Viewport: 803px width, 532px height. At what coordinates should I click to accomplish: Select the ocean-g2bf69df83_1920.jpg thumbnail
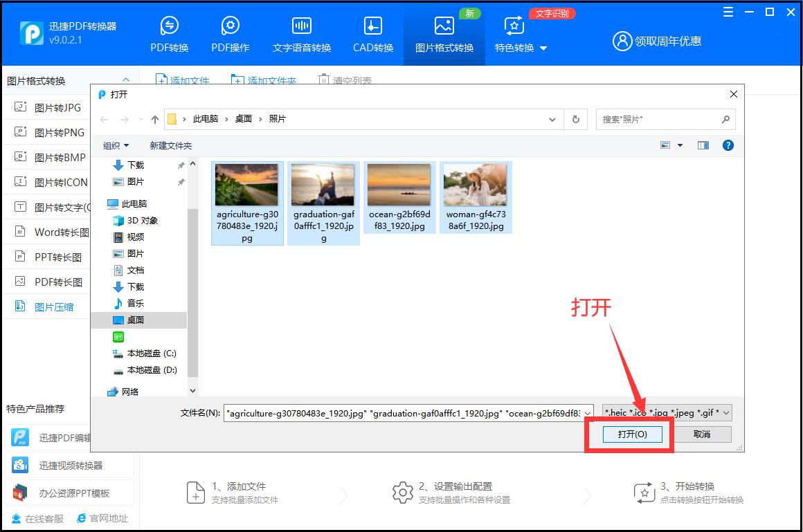tap(399, 184)
